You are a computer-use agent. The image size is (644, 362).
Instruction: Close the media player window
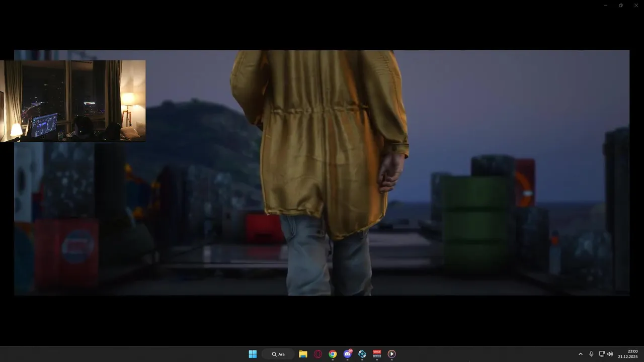tap(636, 5)
